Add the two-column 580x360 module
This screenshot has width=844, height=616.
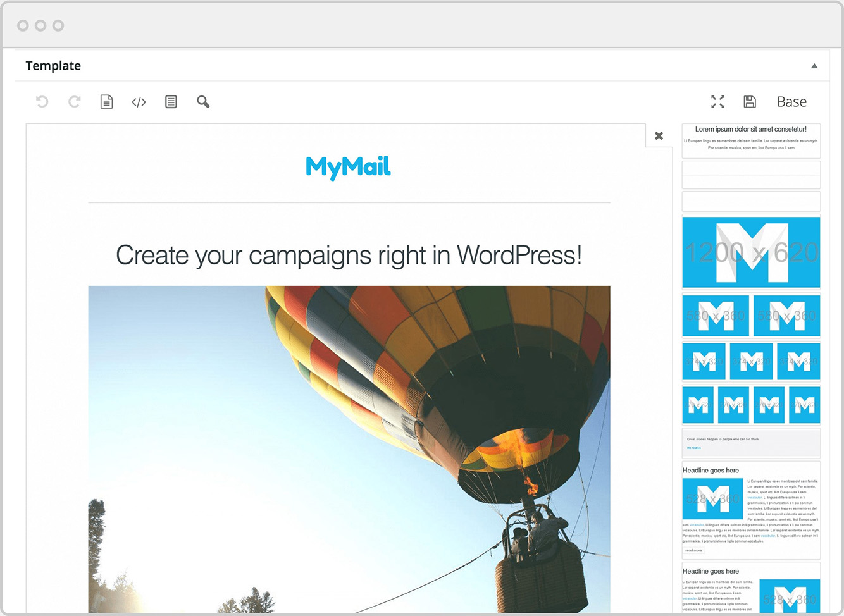751,316
